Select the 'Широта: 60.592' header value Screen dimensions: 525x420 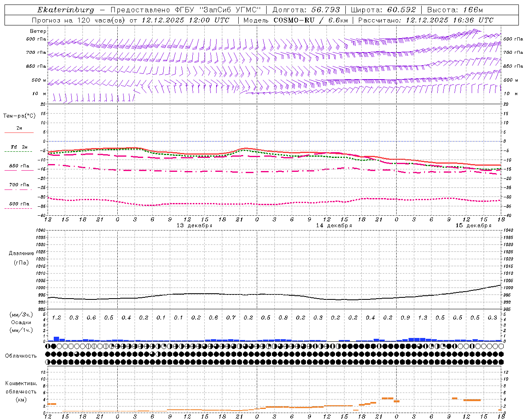383,10
